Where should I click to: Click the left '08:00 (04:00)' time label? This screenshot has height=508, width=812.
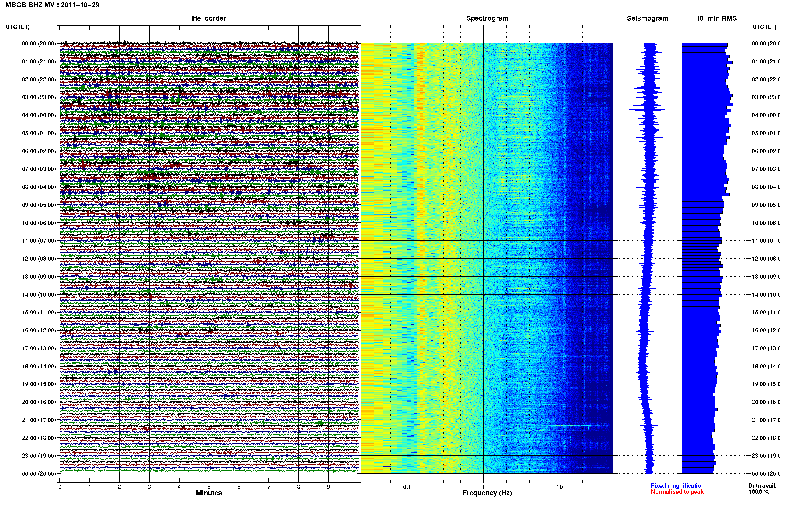pyautogui.click(x=39, y=187)
